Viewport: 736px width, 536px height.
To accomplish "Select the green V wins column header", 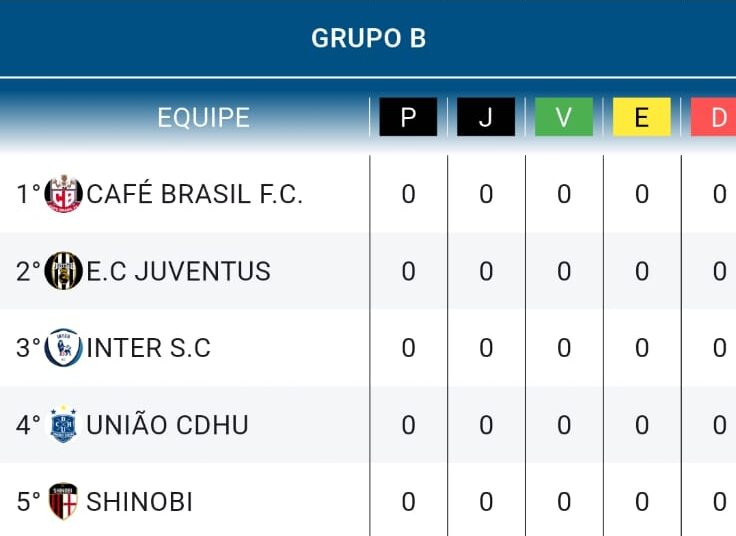I will point(564,117).
